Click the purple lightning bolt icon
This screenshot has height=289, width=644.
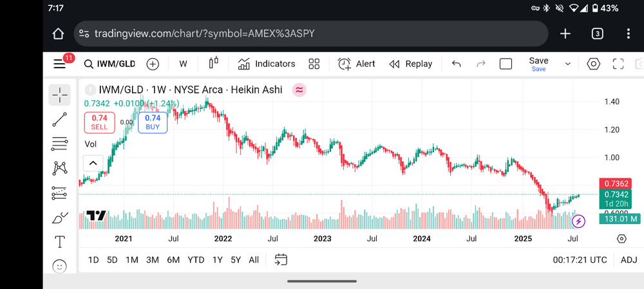point(579,221)
